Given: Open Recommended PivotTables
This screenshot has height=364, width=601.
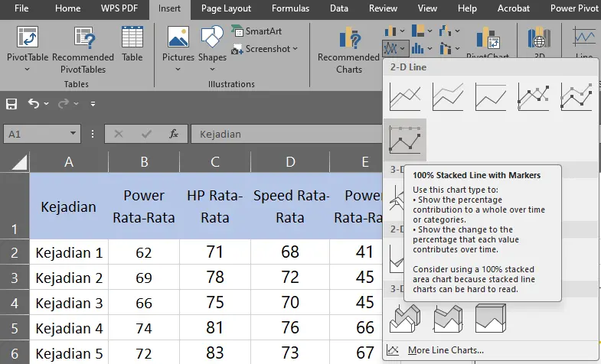Looking at the screenshot, I should point(83,50).
